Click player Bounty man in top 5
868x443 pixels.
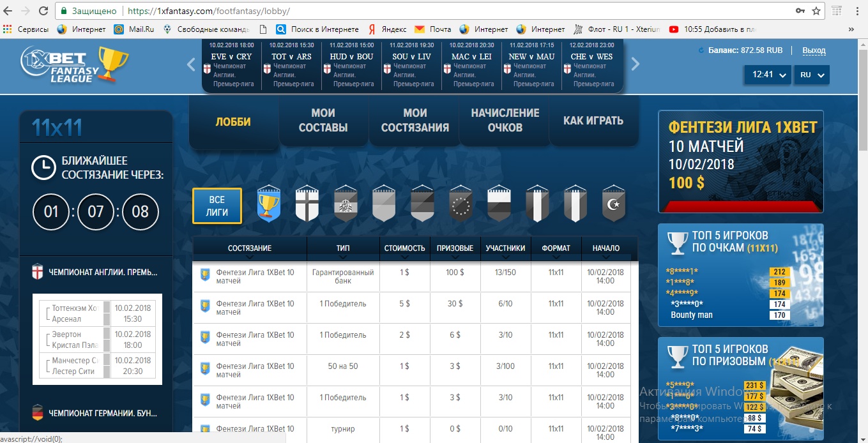coord(692,315)
